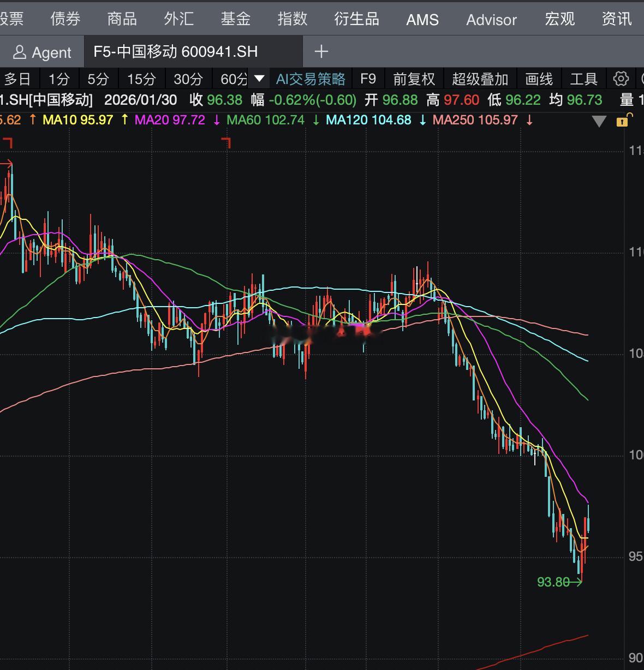The height and width of the screenshot is (670, 644).
Task: Open the F9 quote panel
Action: click(x=368, y=78)
